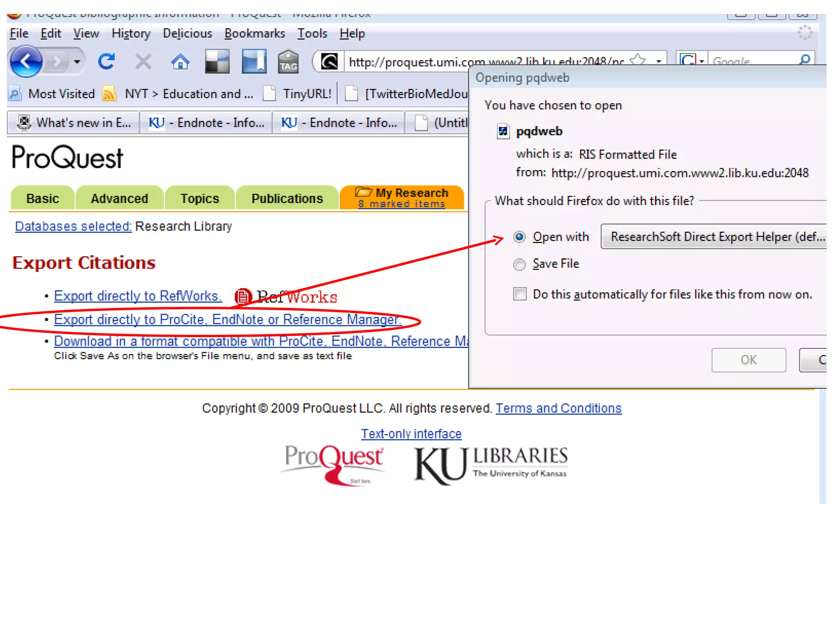Click the Back navigation arrow
Viewport: 840px width, 630px height.
pyautogui.click(x=26, y=62)
